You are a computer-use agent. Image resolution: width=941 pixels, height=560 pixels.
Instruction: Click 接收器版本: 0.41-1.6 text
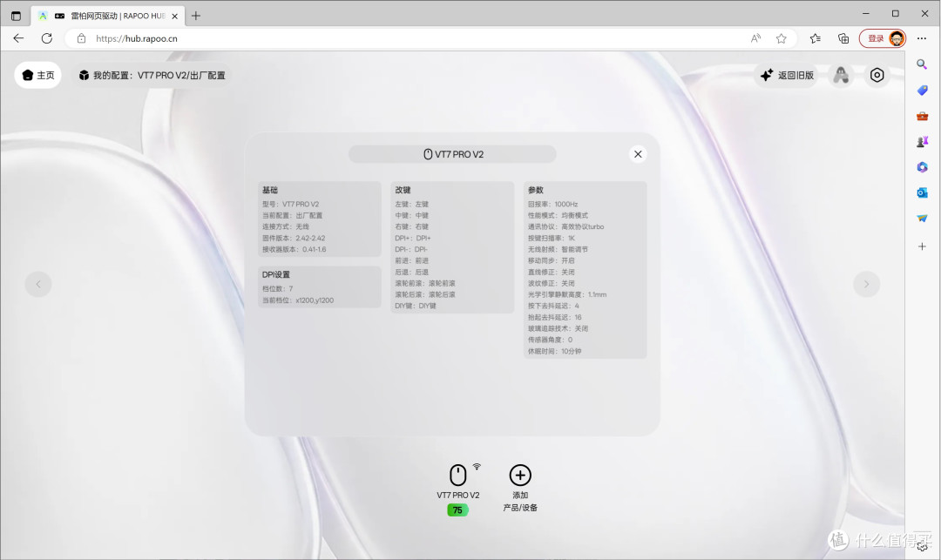tap(294, 249)
